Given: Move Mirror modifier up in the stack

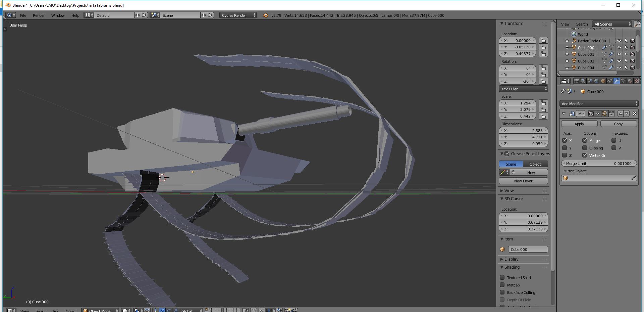Looking at the screenshot, I should tap(621, 114).
